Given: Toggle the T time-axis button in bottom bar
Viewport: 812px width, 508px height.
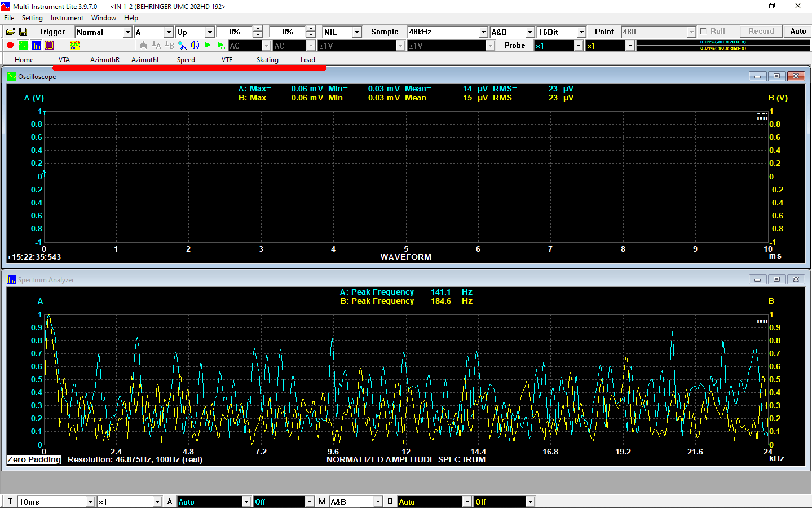Looking at the screenshot, I should (x=10, y=501).
